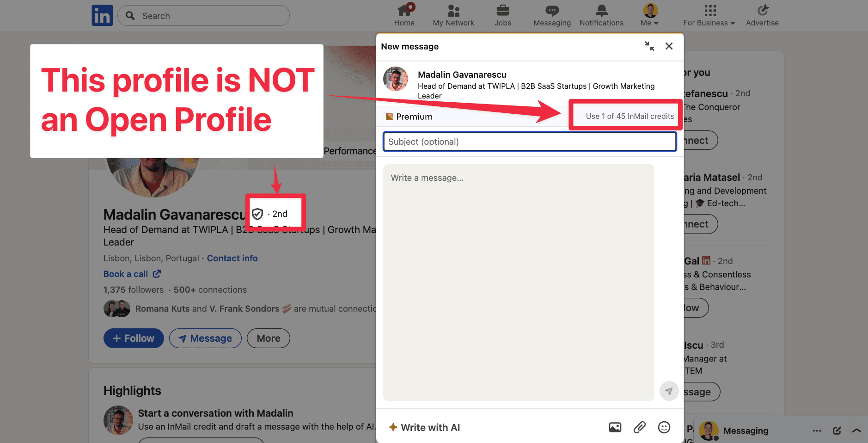Expand the Messaging overlay chevron
Viewport: 868px width, 443px height.
pyautogui.click(x=856, y=431)
